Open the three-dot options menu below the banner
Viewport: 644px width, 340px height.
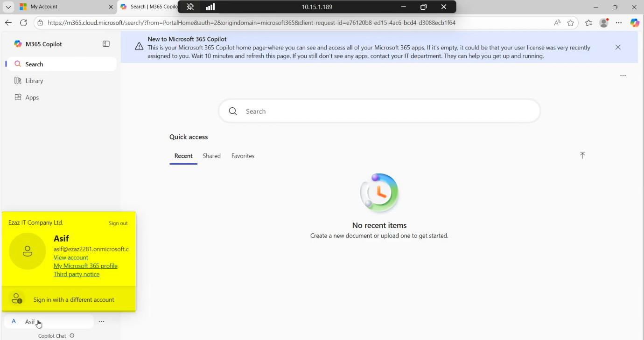[x=623, y=76]
